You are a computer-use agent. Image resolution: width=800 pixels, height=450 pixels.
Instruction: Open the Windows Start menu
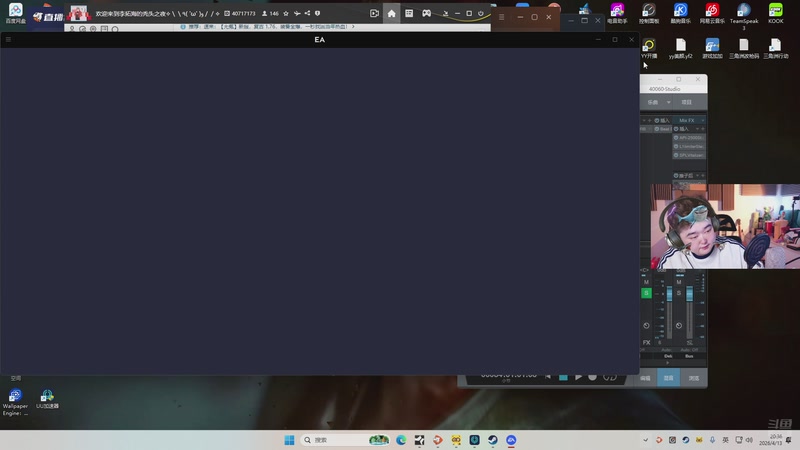289,440
